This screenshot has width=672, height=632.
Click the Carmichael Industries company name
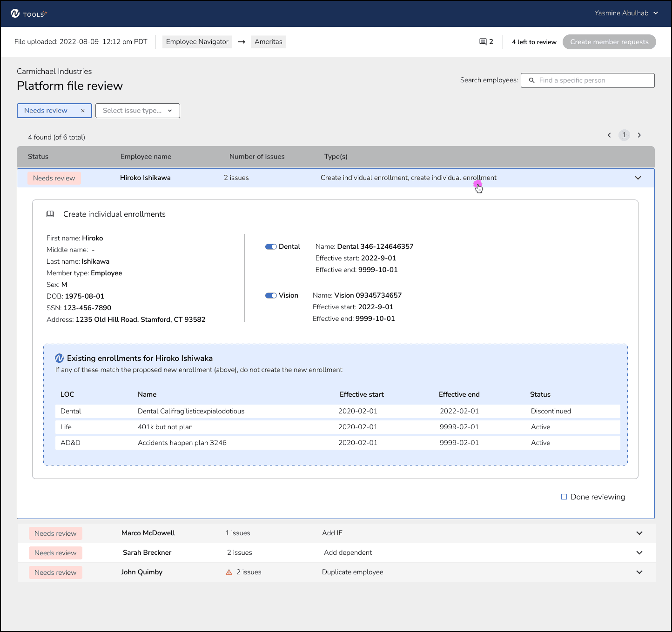[54, 71]
